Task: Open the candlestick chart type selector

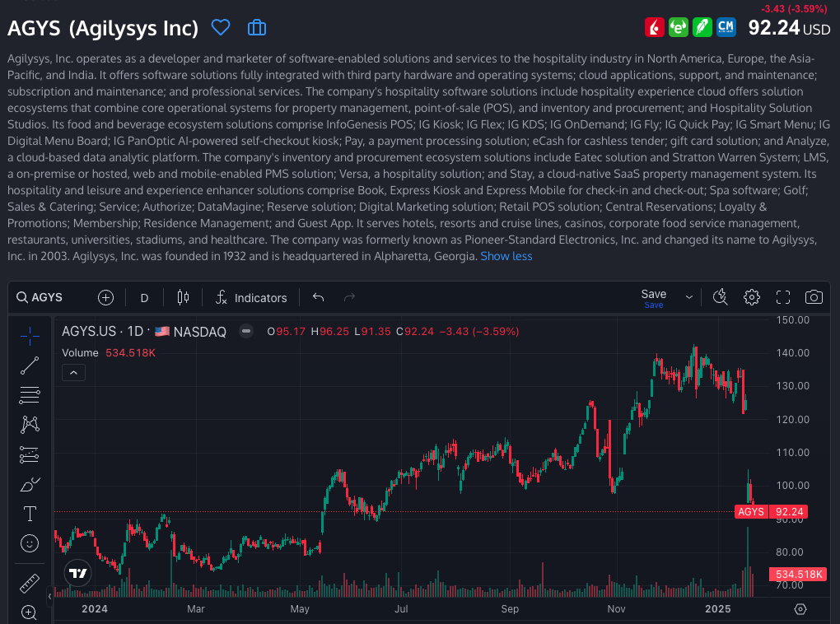Action: (x=183, y=297)
